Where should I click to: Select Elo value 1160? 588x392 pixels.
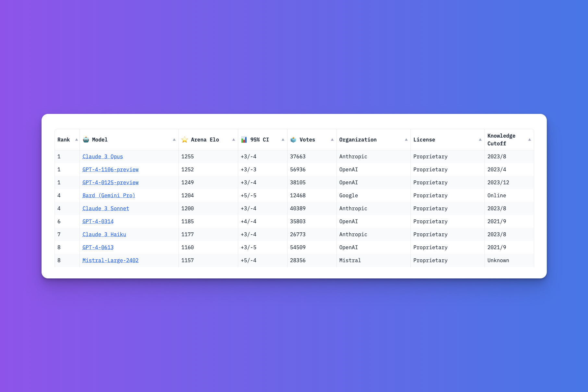point(188,247)
